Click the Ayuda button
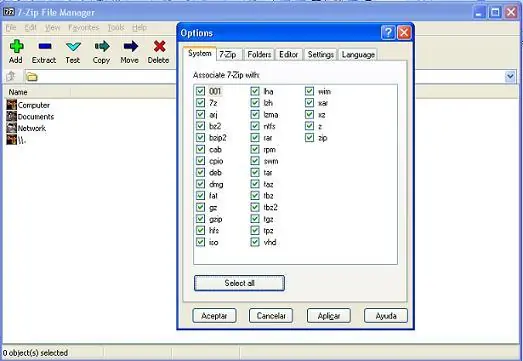Viewport: 523px width, 361px height. [386, 316]
